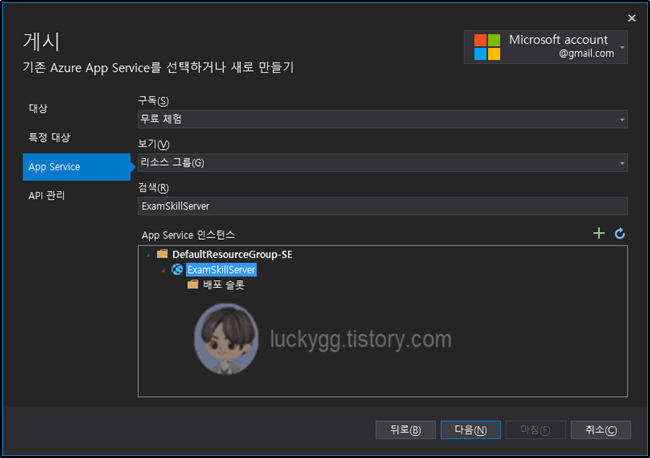Click the DefaultResourceGroup-SE folder icon
Image resolution: width=650 pixels, height=458 pixels.
click(x=162, y=254)
